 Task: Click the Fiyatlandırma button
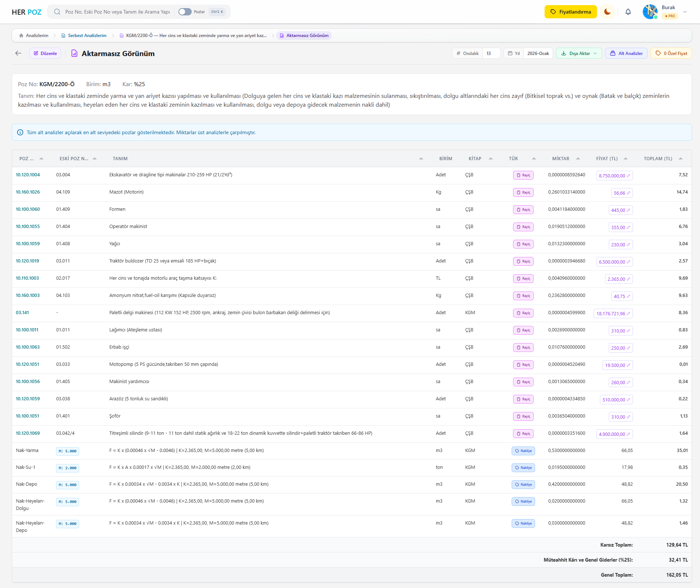click(x=570, y=12)
